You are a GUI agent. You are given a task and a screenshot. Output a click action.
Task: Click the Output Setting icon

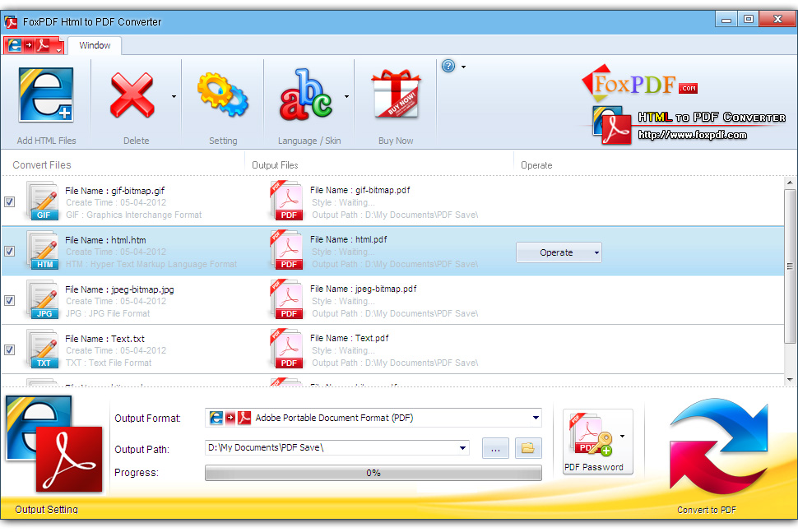tap(54, 444)
